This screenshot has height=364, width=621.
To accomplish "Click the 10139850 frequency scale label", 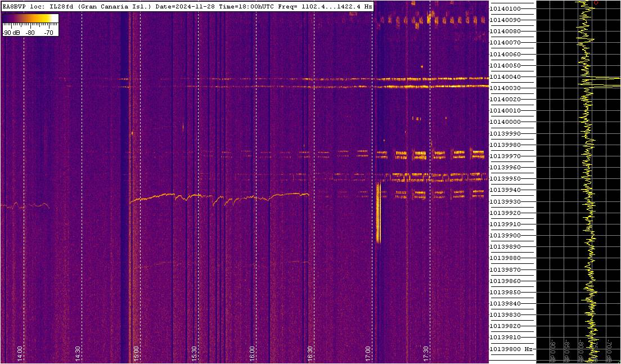I will coord(505,293).
